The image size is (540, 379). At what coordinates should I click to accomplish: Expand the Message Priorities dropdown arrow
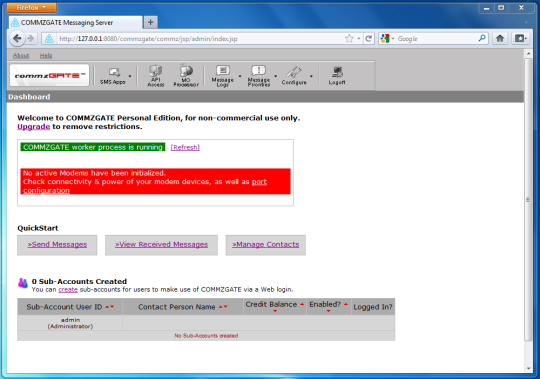pos(276,76)
